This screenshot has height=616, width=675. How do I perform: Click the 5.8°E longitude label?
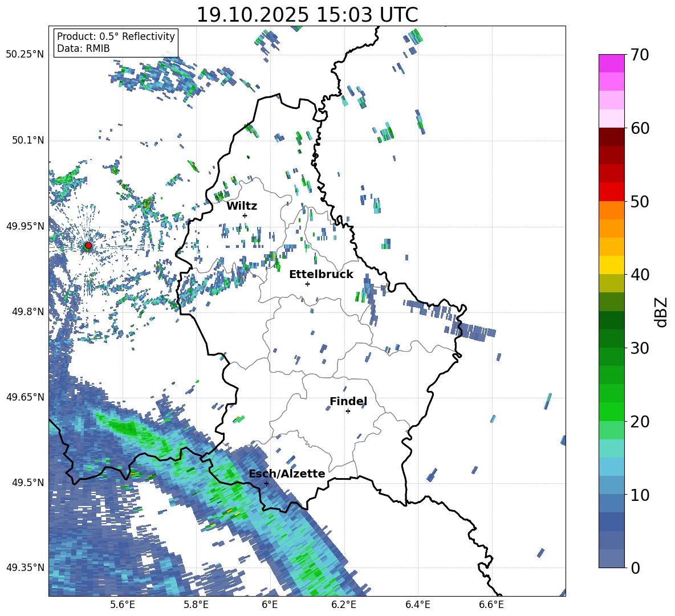pos(196,605)
